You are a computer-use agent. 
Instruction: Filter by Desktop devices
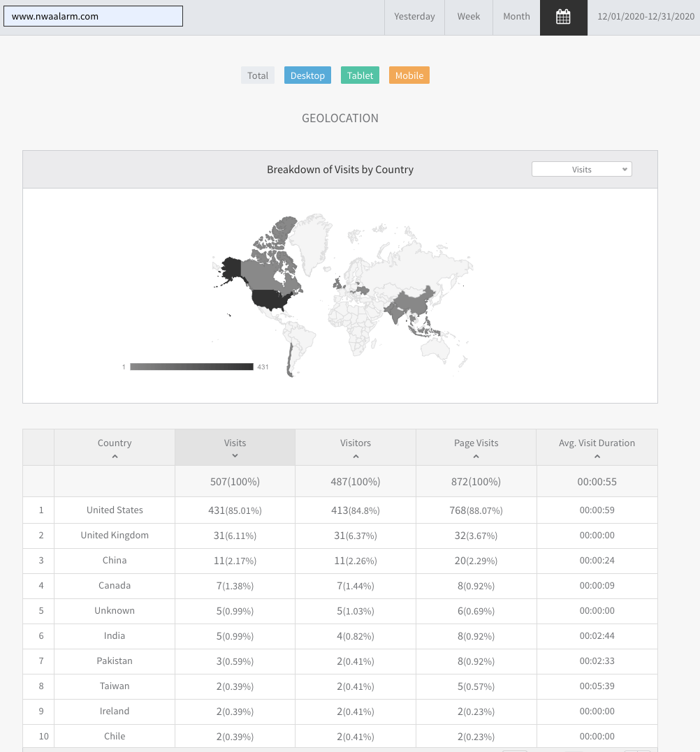click(x=307, y=75)
